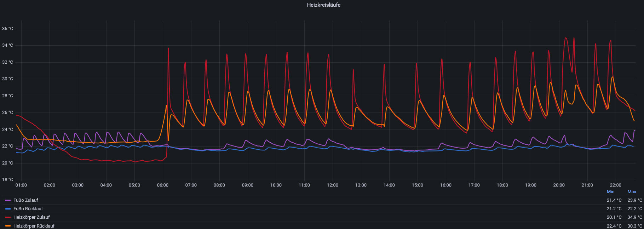Click the 12:00 time axis label

point(333,185)
